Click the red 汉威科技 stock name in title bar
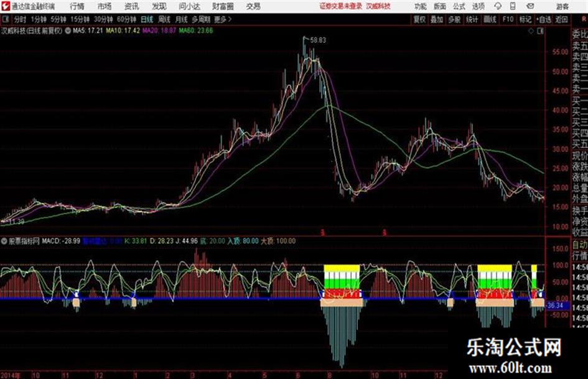Image resolution: width=588 pixels, height=379 pixels. [x=378, y=6]
